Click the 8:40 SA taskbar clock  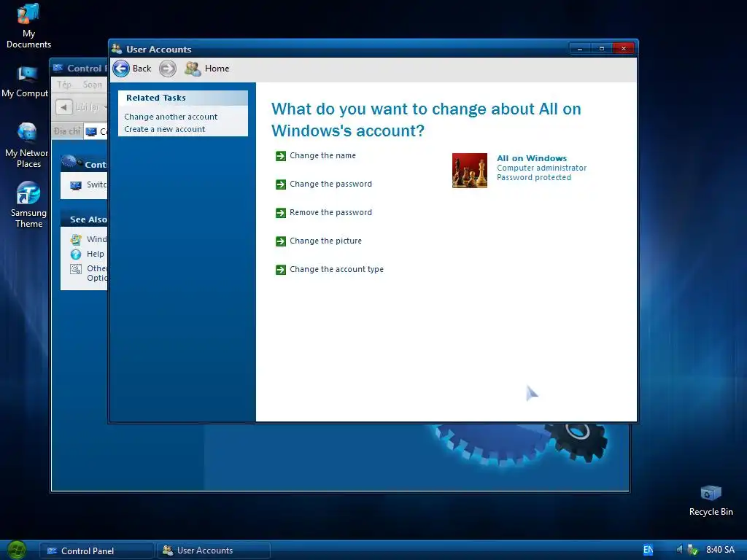(x=720, y=550)
